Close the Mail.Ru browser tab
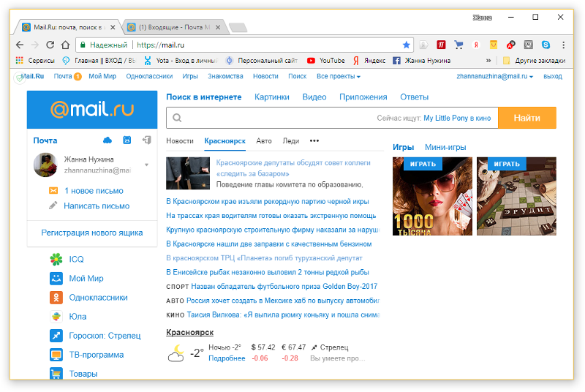Screen dimensions: 585x392 [113, 27]
